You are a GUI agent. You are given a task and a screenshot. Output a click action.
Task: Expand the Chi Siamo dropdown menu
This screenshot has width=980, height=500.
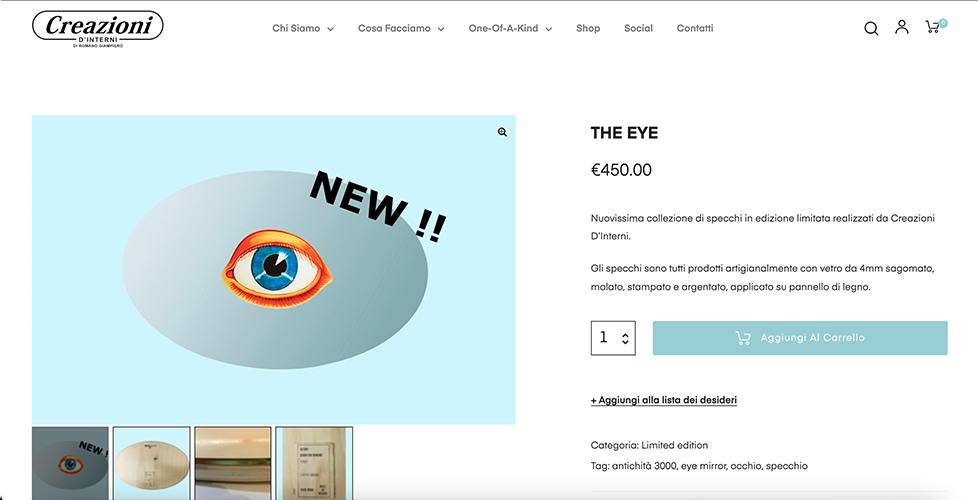pos(303,28)
